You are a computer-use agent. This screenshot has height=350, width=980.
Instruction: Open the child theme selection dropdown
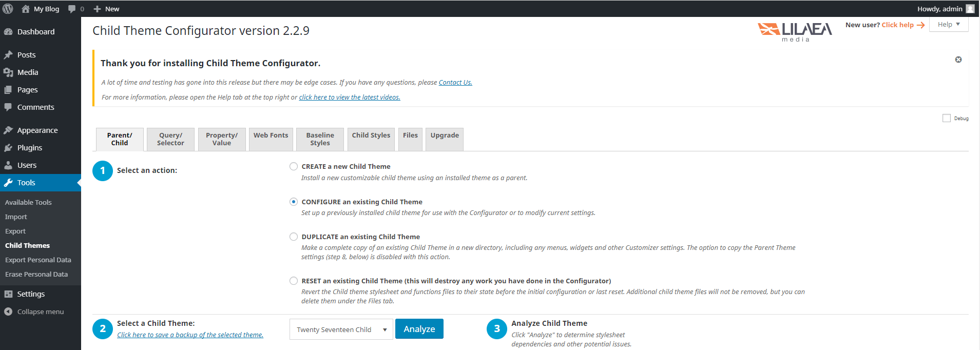click(341, 329)
